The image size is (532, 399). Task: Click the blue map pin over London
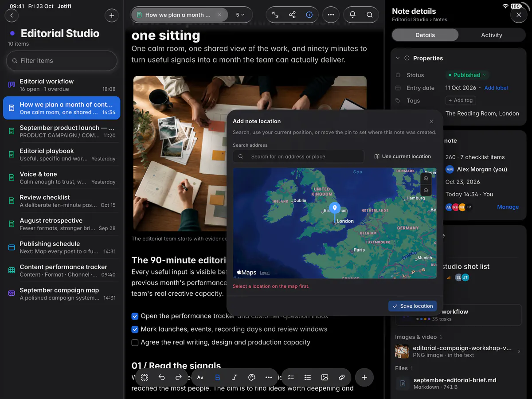tap(335, 208)
